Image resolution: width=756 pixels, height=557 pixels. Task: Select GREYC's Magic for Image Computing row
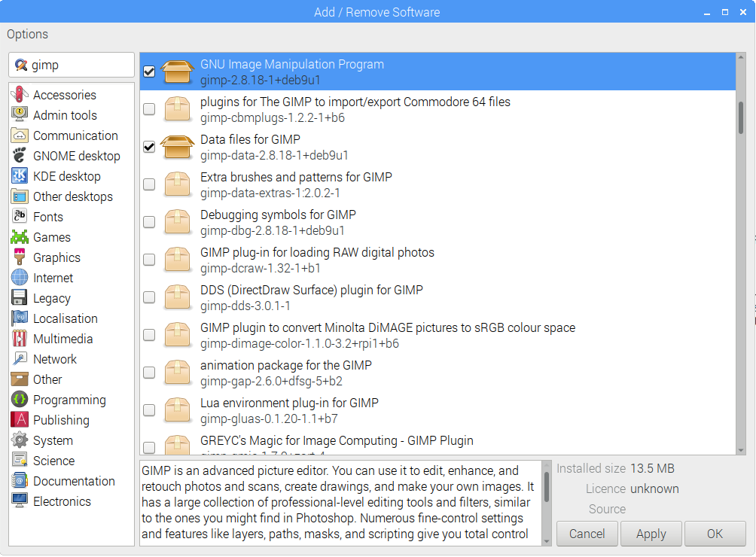click(x=437, y=444)
